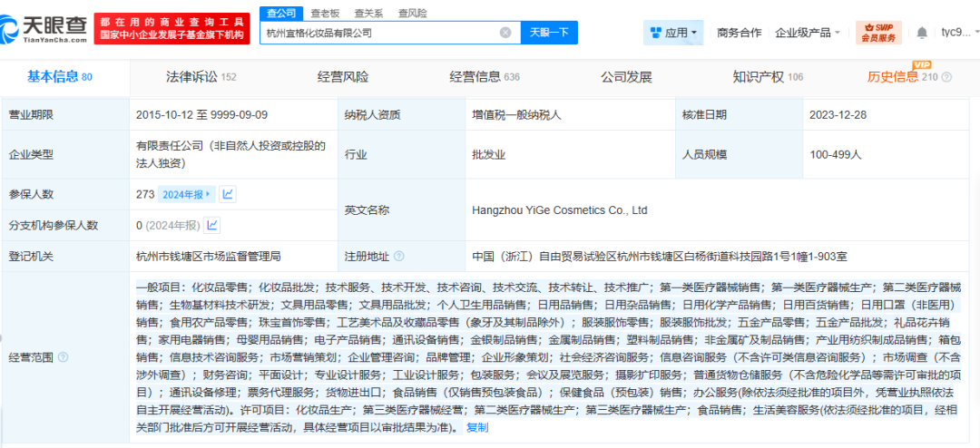Select the 查风险 search tab
The width and height of the screenshot is (980, 448).
413,13
